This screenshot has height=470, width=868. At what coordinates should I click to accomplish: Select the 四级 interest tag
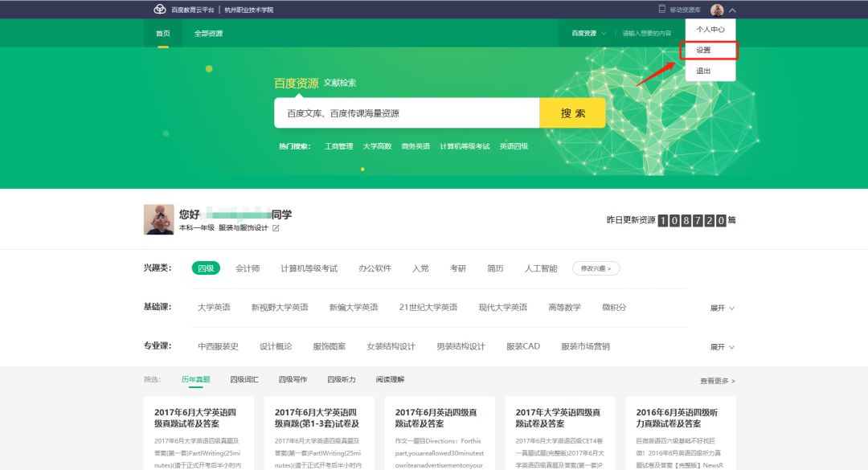pyautogui.click(x=206, y=268)
